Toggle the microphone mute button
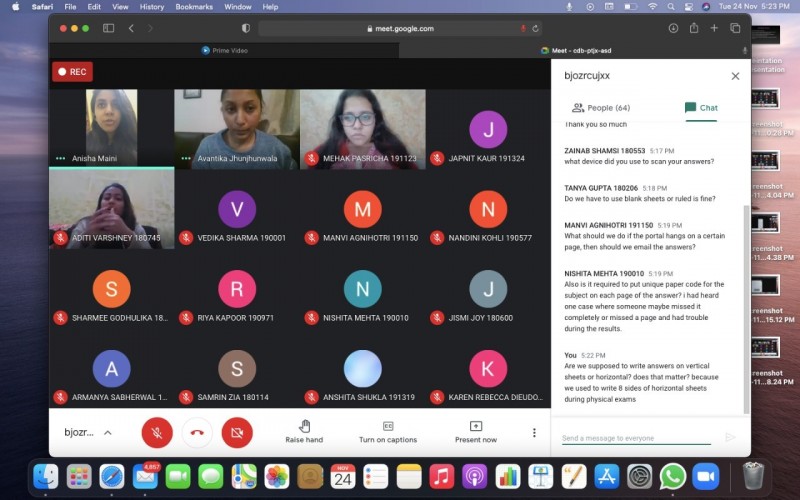 [157, 433]
